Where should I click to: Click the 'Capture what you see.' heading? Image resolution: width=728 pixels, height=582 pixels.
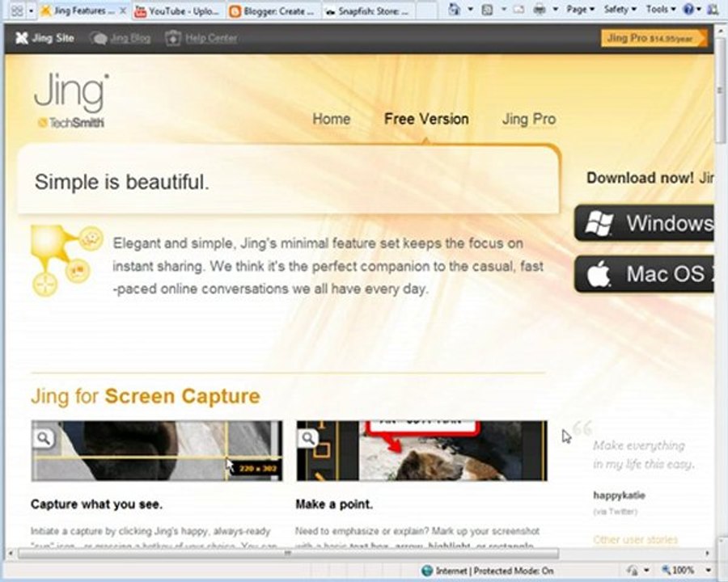96,504
